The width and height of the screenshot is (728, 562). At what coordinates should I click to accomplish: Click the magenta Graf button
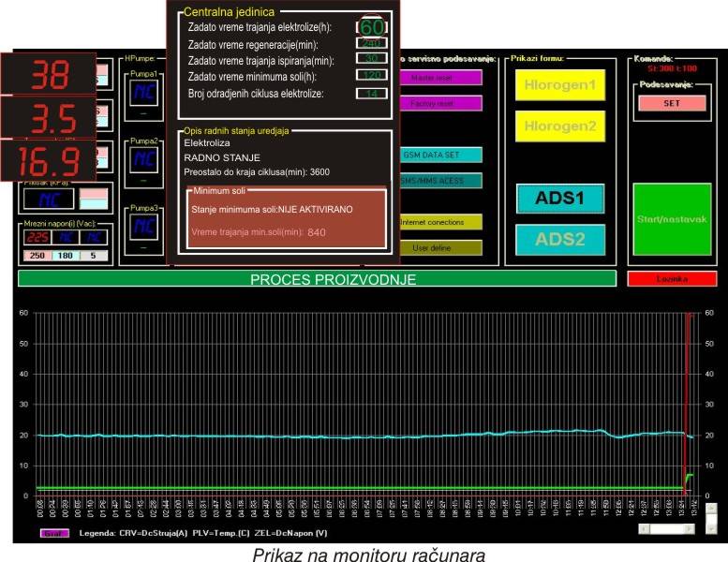(54, 532)
